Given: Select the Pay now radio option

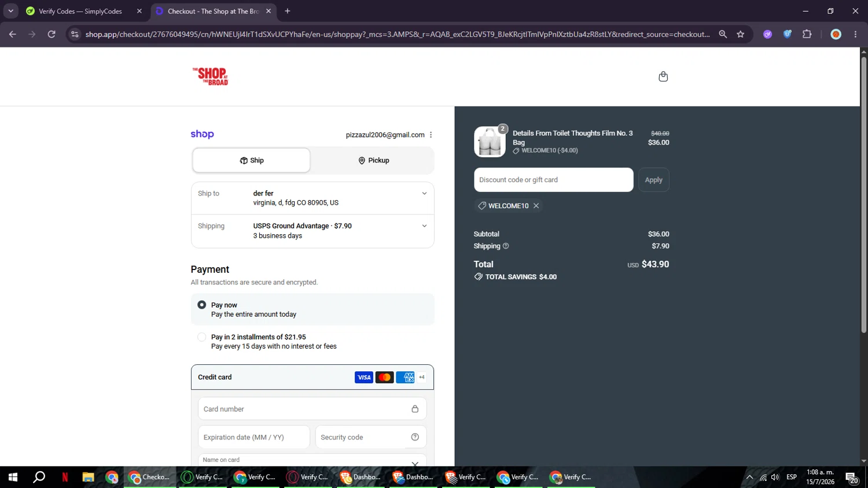Looking at the screenshot, I should pyautogui.click(x=201, y=305).
